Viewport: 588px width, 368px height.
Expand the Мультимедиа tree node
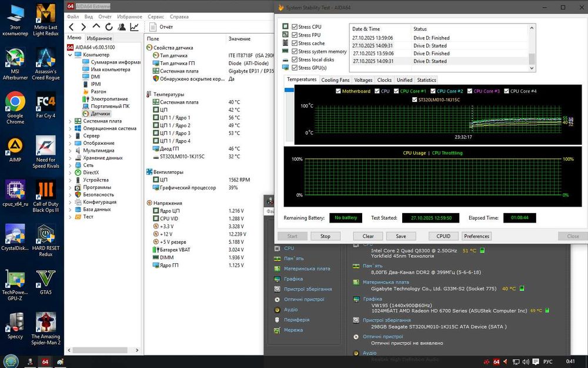tap(70, 151)
